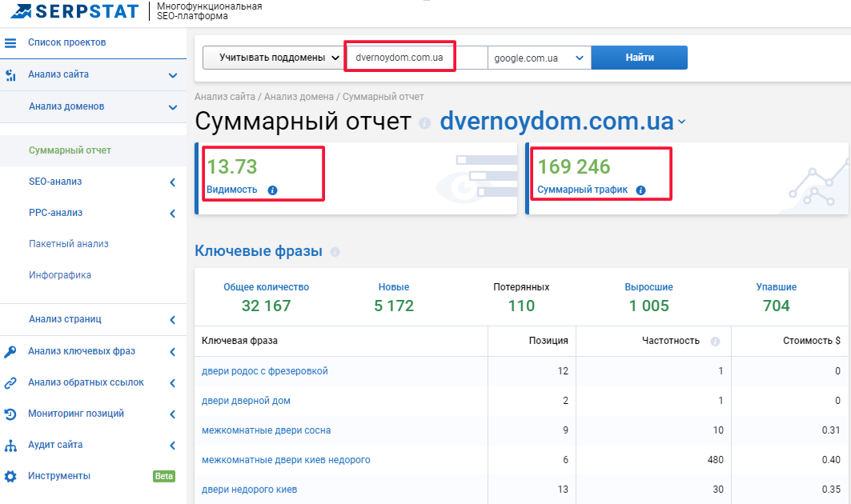Open keyword двери недорого киев
Screen dimensions: 851x504
tap(249, 490)
